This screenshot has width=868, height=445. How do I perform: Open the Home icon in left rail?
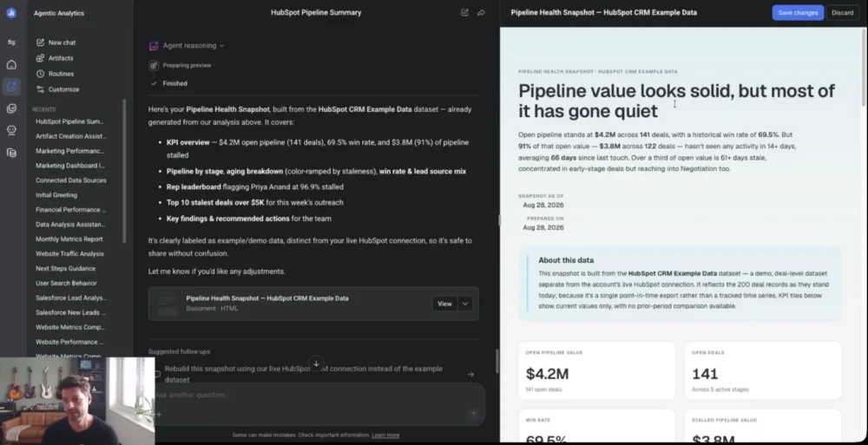tap(11, 65)
